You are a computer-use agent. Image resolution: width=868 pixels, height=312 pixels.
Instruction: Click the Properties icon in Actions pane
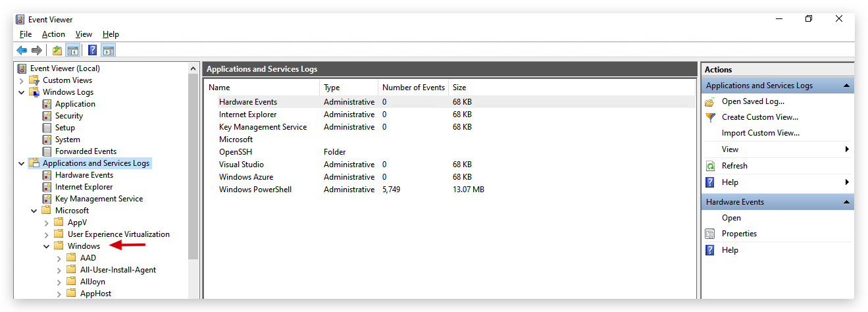tap(710, 234)
